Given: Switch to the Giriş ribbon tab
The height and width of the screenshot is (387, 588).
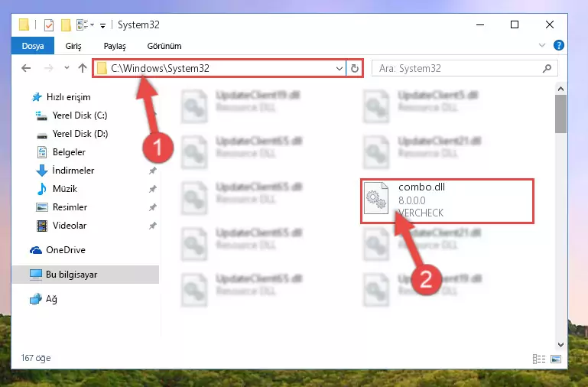Looking at the screenshot, I should [x=73, y=46].
